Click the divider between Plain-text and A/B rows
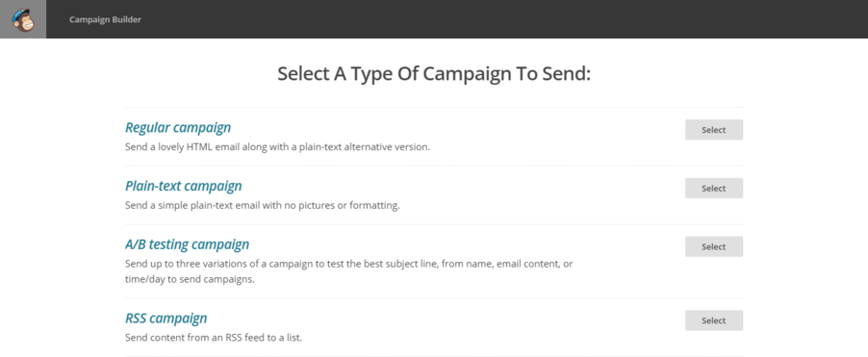This screenshot has width=868, height=357. click(434, 224)
